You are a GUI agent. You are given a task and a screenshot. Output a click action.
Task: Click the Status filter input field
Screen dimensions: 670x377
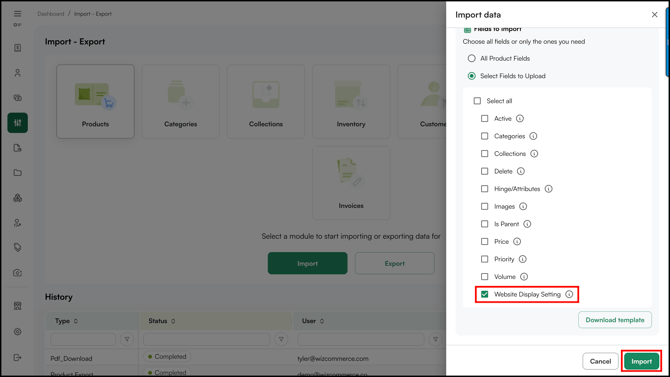(206, 339)
